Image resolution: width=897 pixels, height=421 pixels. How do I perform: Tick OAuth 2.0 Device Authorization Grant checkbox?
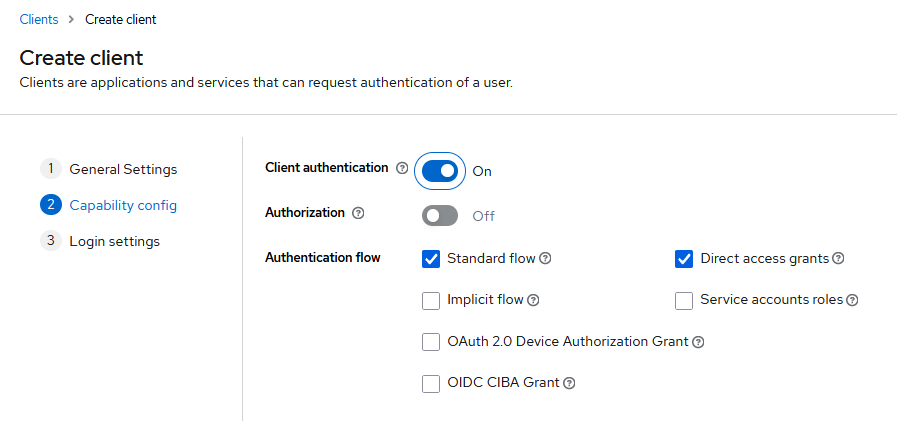pyautogui.click(x=431, y=342)
